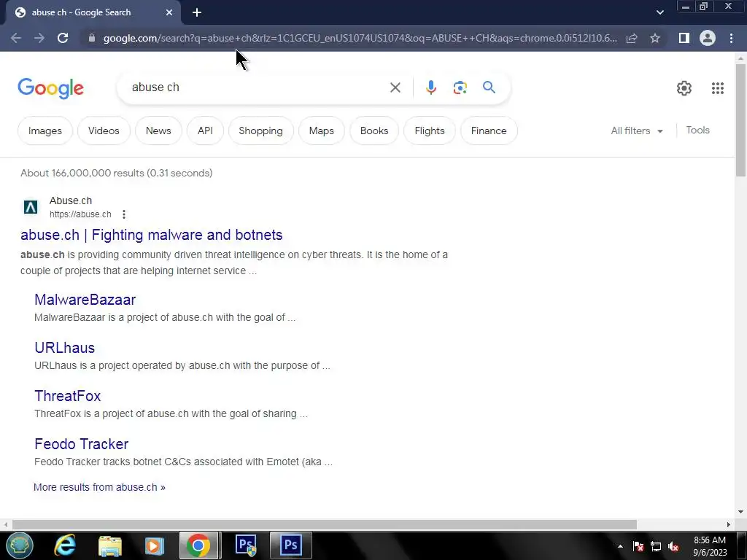Open the Chrome three-dot menu

click(731, 38)
